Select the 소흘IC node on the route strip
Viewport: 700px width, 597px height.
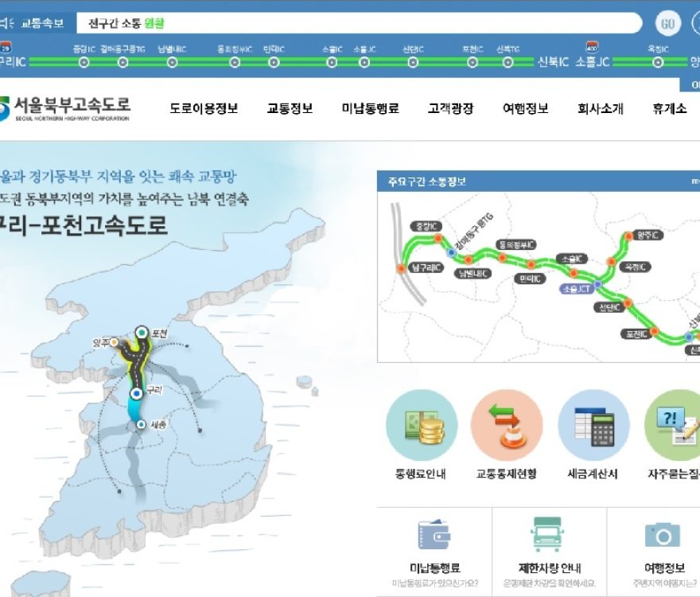pyautogui.click(x=332, y=63)
